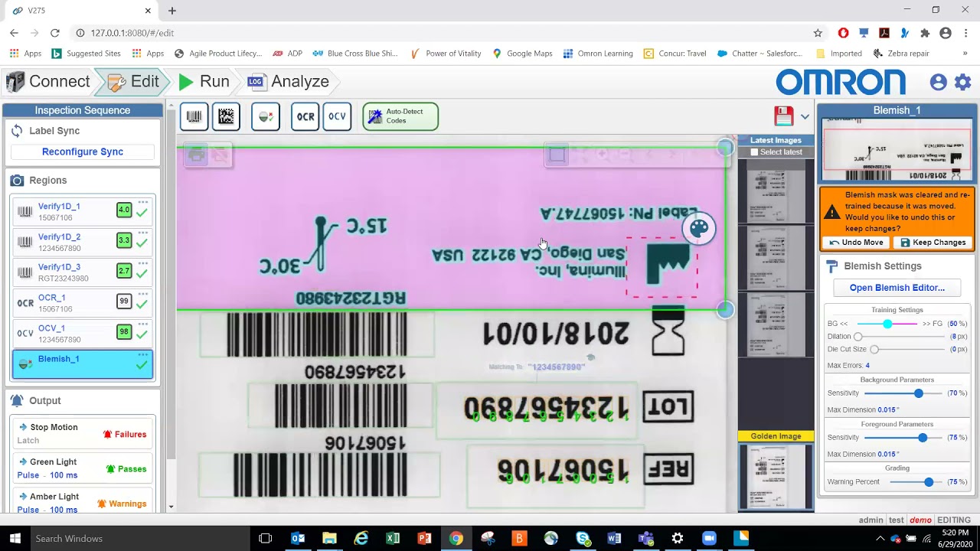Image resolution: width=980 pixels, height=551 pixels.
Task: Switch to the Run tab
Action: pos(205,81)
